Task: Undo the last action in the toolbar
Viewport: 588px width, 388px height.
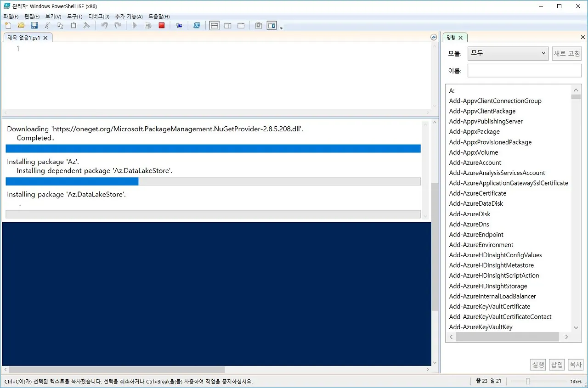Action: click(104, 26)
